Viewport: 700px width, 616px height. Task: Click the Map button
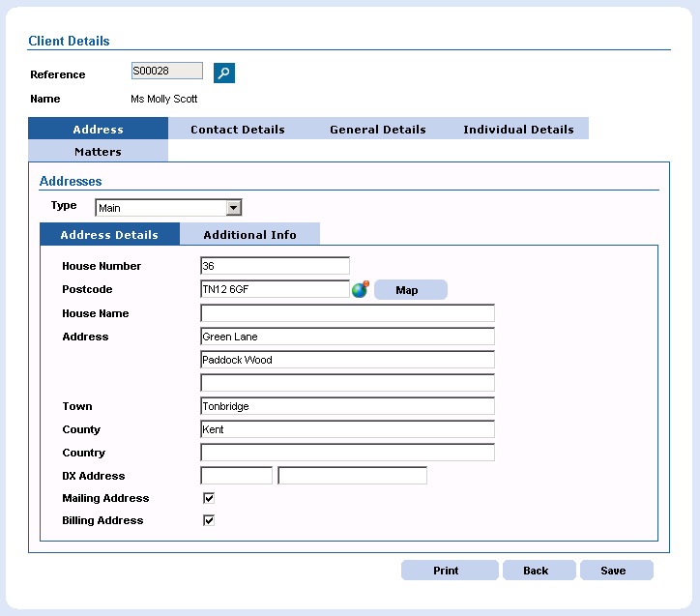pyautogui.click(x=411, y=290)
